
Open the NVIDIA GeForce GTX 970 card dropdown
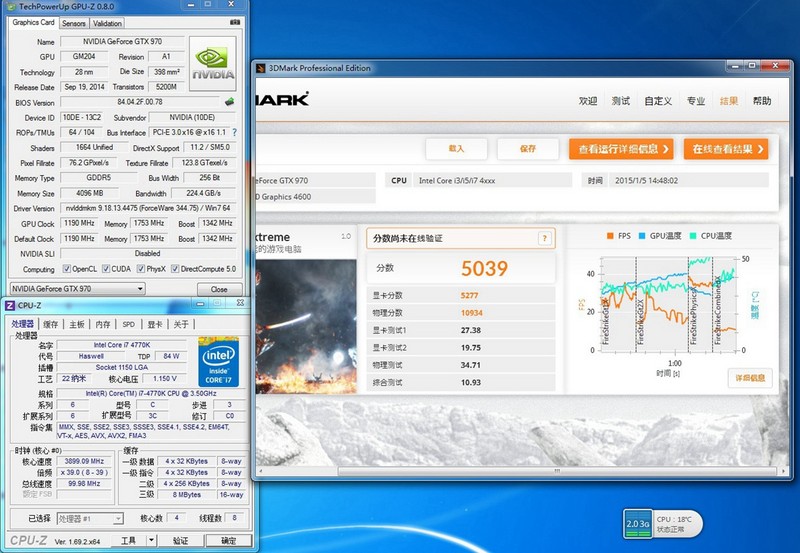(78, 289)
